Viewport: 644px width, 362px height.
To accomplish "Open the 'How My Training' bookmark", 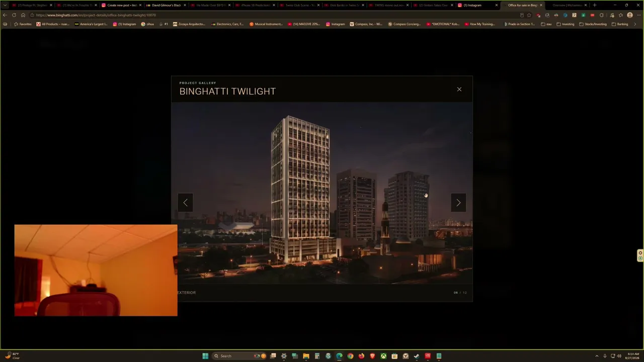I will (x=480, y=24).
